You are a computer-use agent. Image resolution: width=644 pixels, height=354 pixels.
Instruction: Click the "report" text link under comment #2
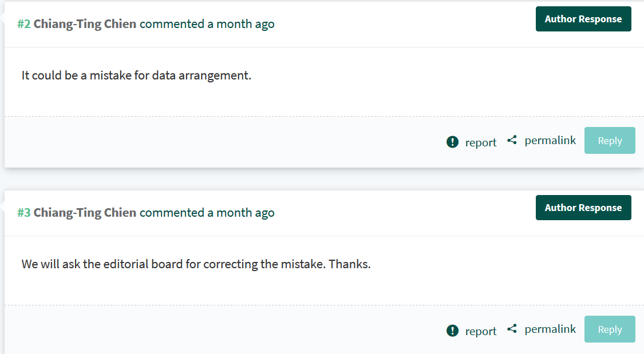click(480, 142)
